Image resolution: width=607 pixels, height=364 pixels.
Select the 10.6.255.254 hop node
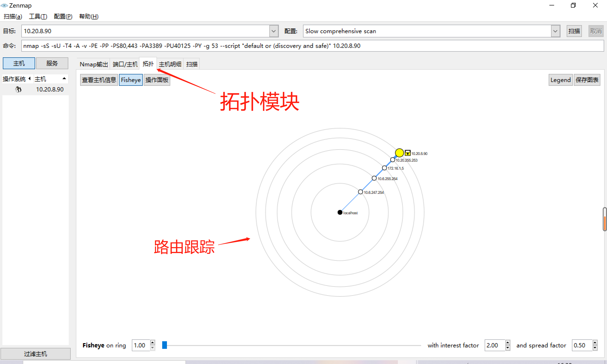pos(374,178)
